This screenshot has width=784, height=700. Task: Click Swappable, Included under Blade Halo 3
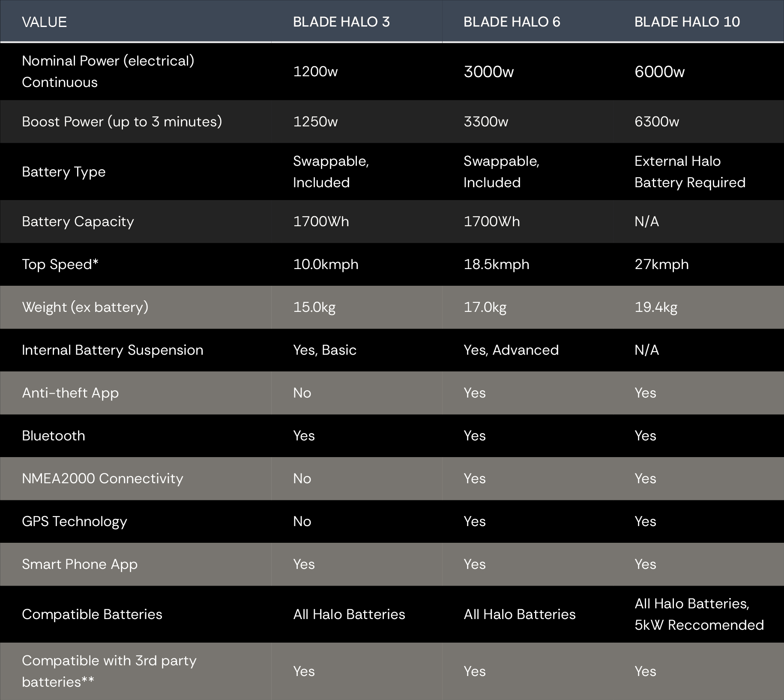(x=331, y=172)
